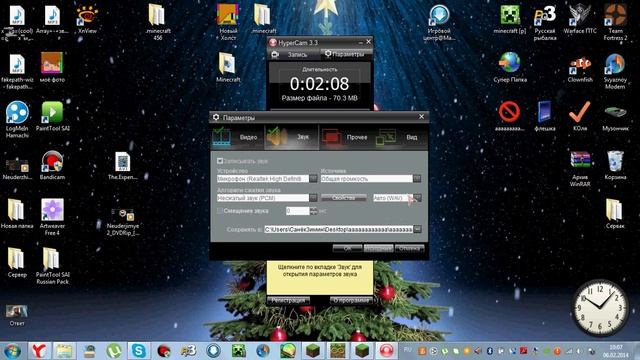Image resolution: width=640 pixels, height=360 pixels.
Task: Open the Архив WinRAR desktop icon
Action: [x=580, y=169]
